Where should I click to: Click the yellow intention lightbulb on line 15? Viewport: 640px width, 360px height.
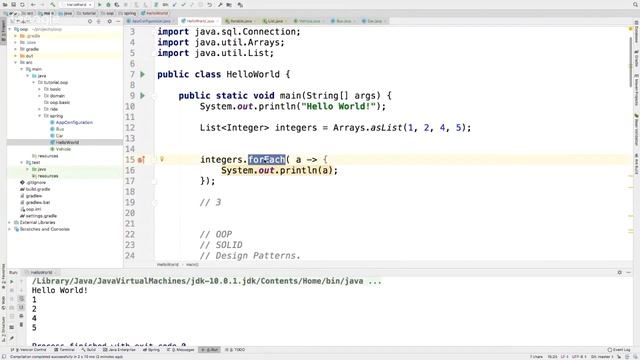tap(162, 159)
